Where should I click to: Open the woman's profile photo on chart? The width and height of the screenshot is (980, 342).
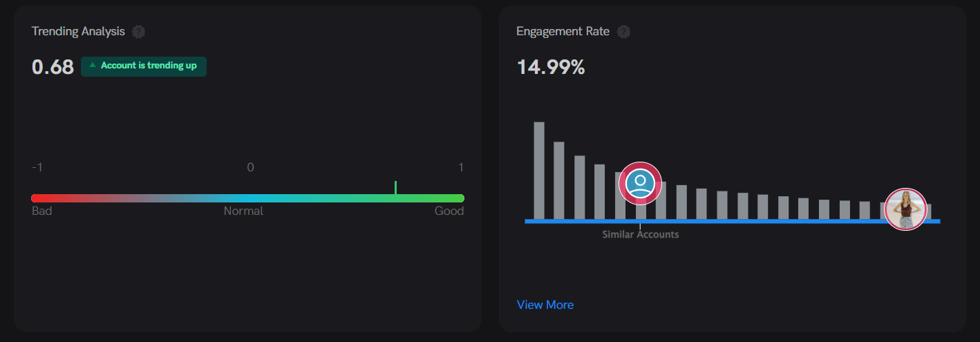tap(905, 209)
